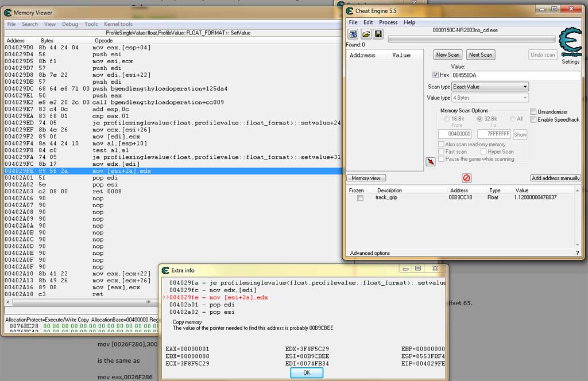The width and height of the screenshot is (588, 381).
Task: Click the save floppy disk icon
Action: point(378,34)
